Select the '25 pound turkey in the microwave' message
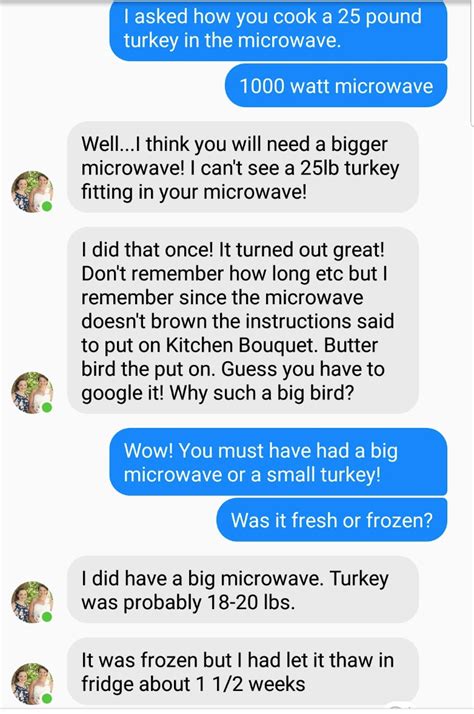Screen dimensions: 474x714 point(278,29)
